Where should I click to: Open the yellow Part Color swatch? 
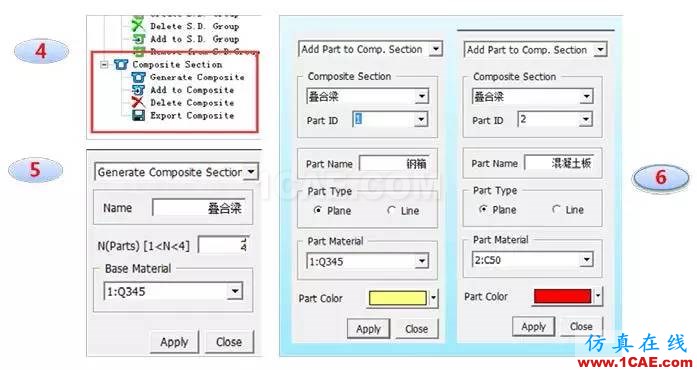tap(397, 298)
